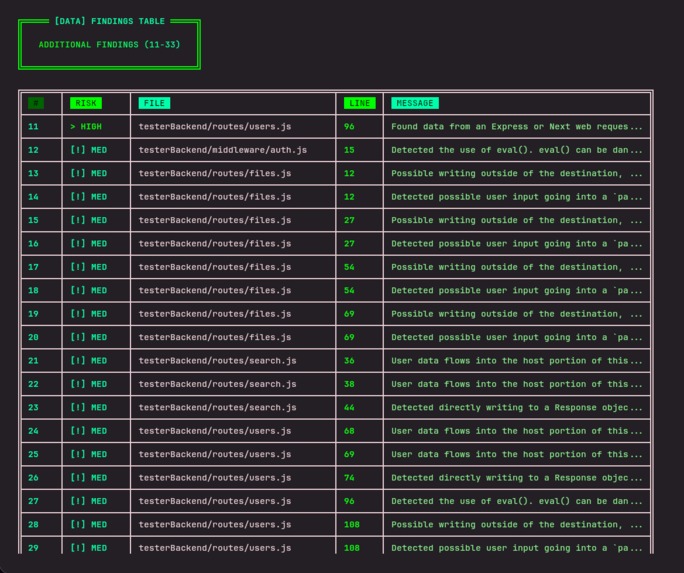Click message cell in row 29

tap(516, 548)
